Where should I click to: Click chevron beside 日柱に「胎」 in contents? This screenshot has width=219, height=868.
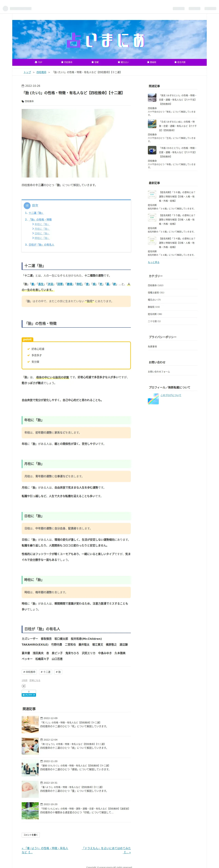click(33, 233)
